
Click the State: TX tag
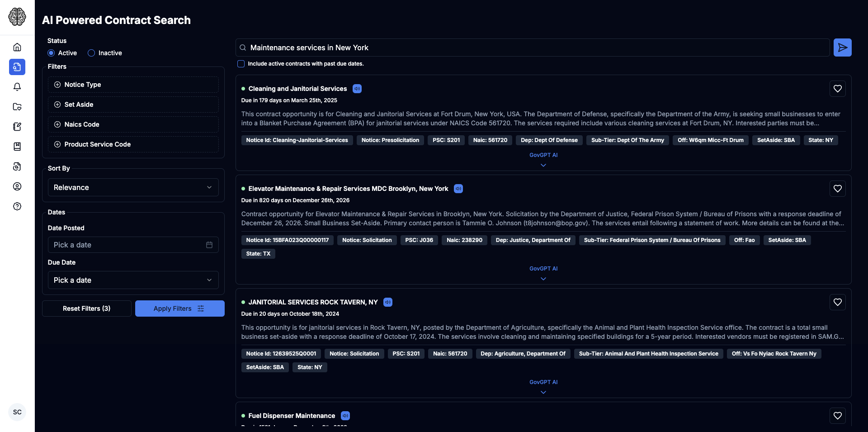coord(258,254)
